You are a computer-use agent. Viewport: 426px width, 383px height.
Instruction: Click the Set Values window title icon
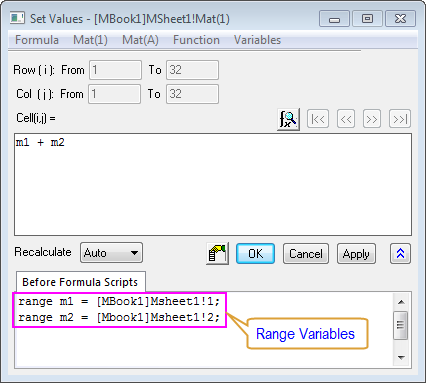coord(17,18)
